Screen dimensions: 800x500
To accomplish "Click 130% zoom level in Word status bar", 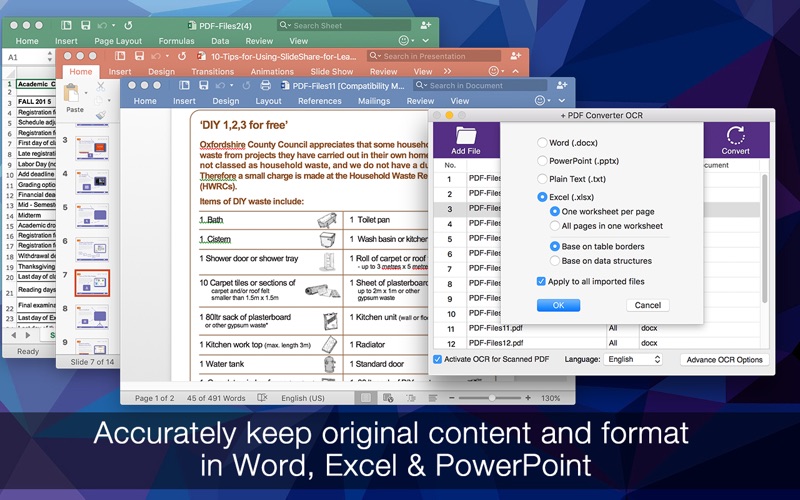I will click(x=550, y=397).
